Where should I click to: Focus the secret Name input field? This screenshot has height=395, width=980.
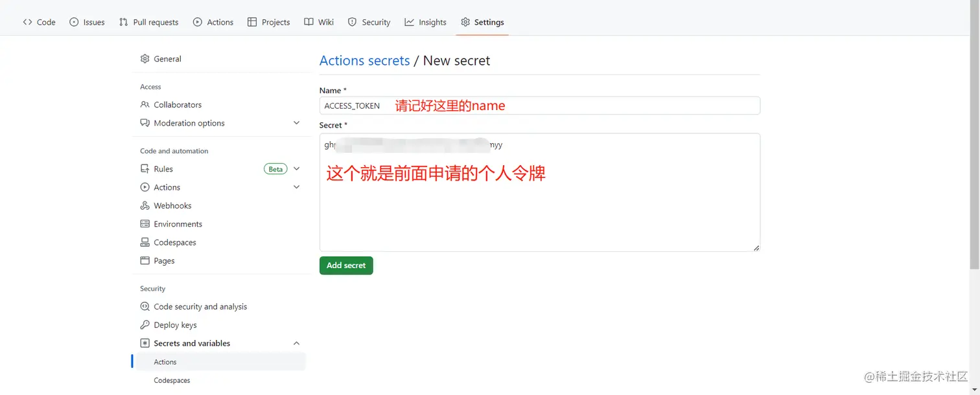[539, 106]
